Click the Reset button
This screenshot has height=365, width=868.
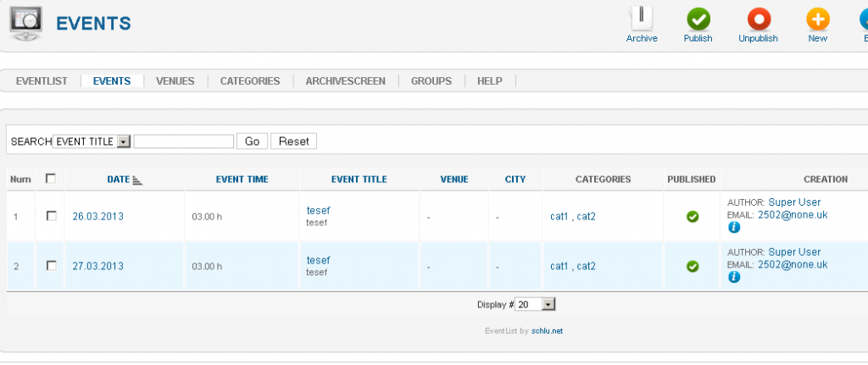pyautogui.click(x=293, y=141)
